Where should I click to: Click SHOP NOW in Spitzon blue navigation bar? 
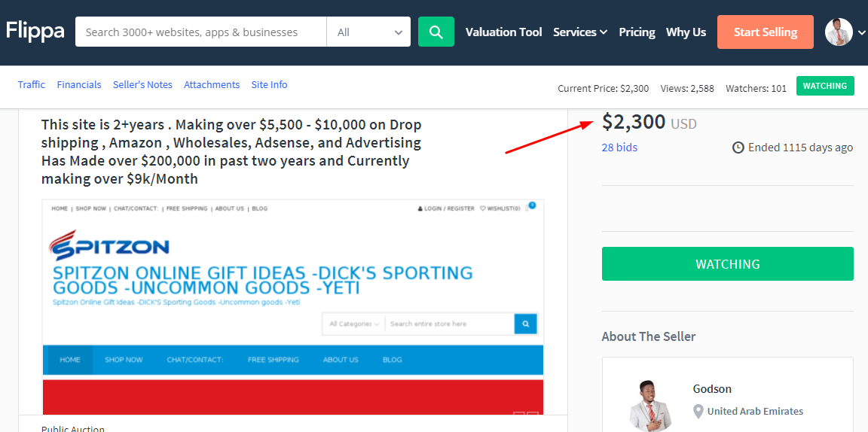(124, 360)
